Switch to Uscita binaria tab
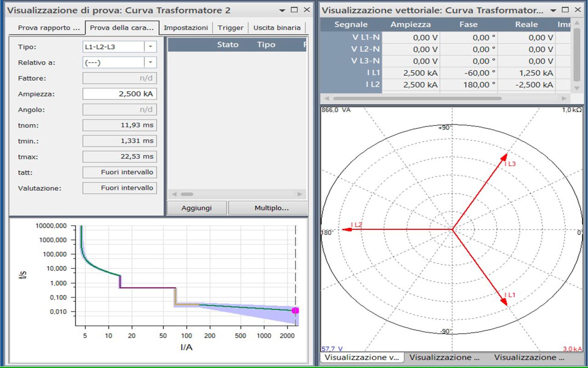Viewport: 588px width, 368px height. pyautogui.click(x=277, y=28)
